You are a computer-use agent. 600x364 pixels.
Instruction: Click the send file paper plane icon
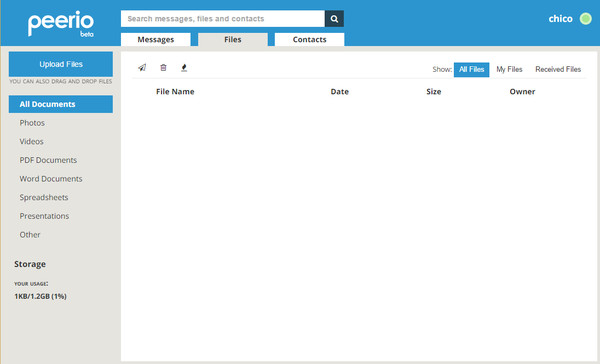142,68
